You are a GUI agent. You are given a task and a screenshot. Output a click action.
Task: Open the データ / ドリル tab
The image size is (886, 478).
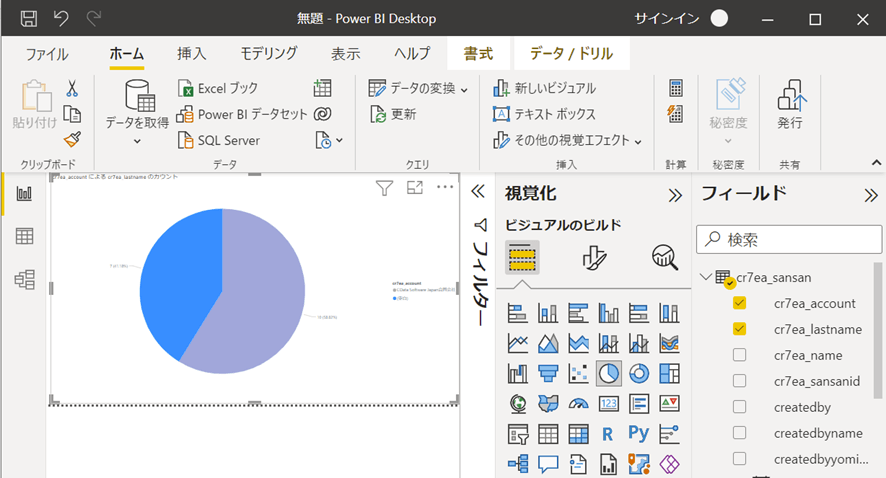571,54
